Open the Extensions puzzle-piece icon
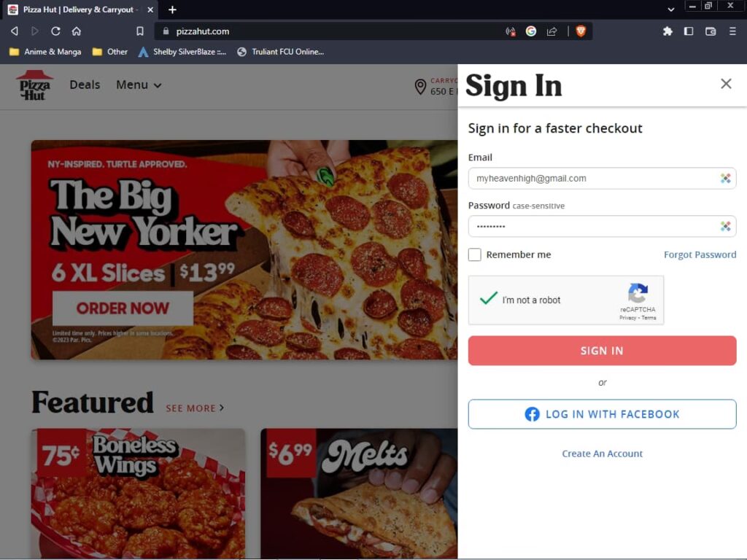 [x=667, y=31]
